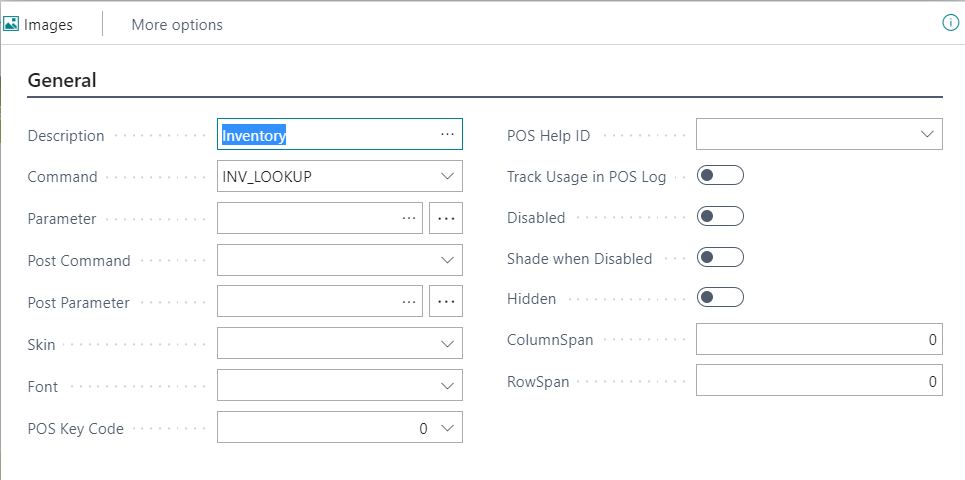Open the Post Parameter assist-edit button
The image size is (965, 480).
pyautogui.click(x=446, y=302)
